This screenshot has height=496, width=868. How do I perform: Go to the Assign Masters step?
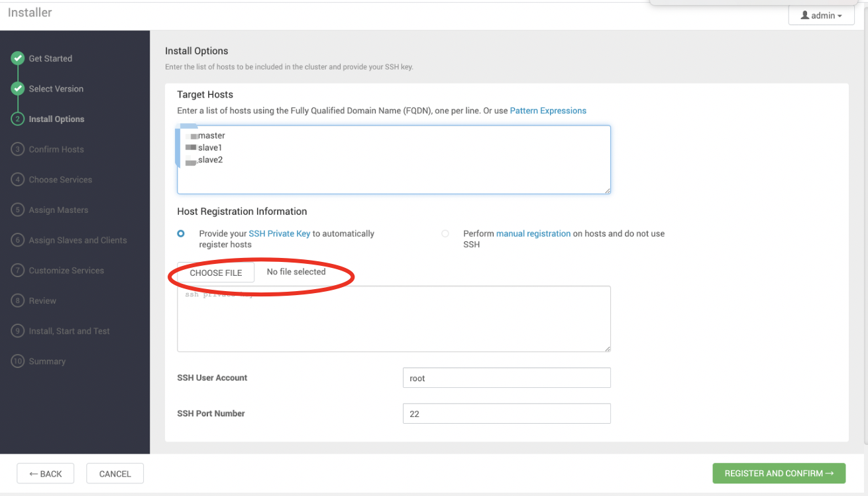point(58,210)
